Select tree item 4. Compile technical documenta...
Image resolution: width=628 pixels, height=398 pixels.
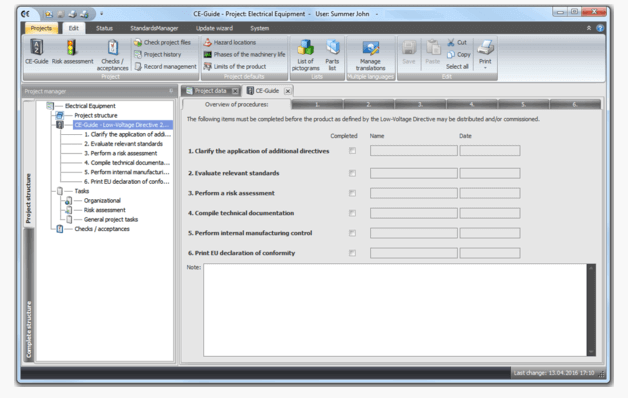coord(127,163)
